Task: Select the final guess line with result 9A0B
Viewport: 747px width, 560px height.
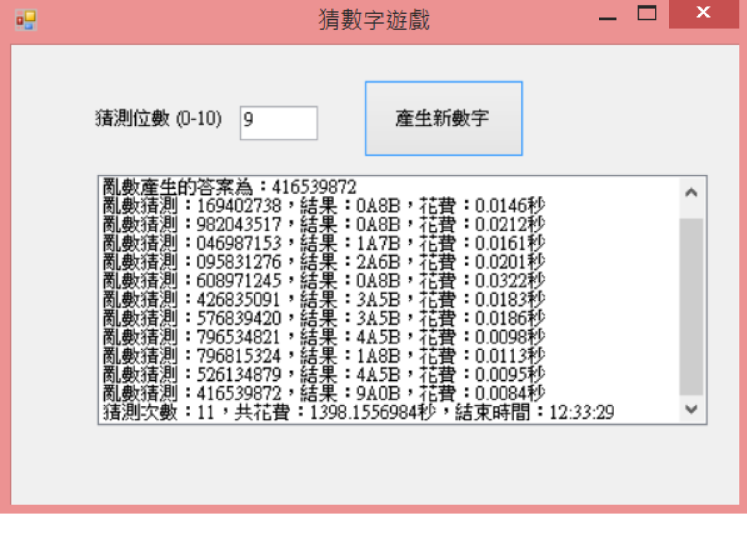Action: 324,393
